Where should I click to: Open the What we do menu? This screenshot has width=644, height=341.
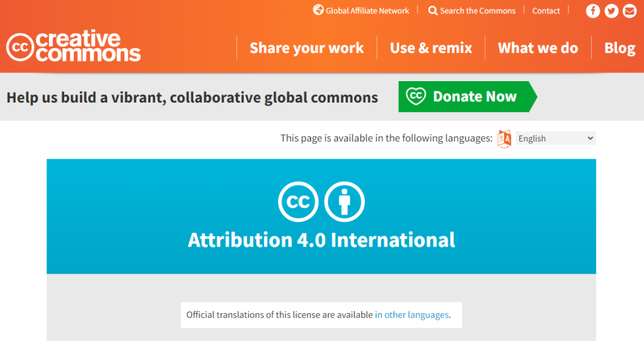[538, 48]
